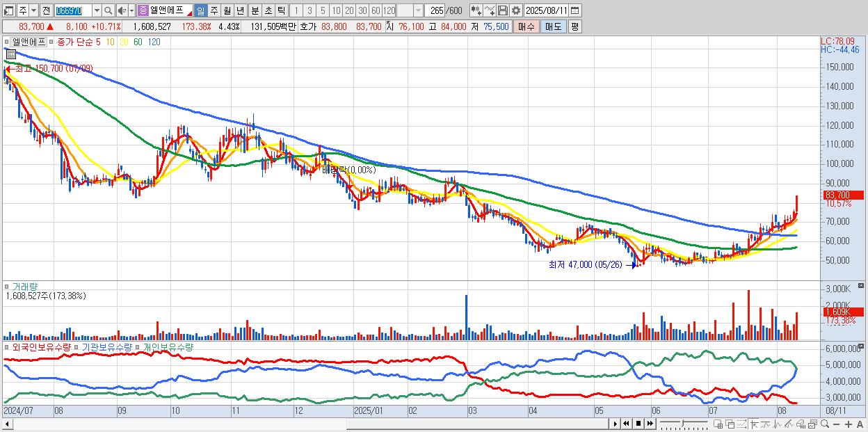Click the 매수 buy button
The width and height of the screenshot is (868, 432).
(x=527, y=26)
